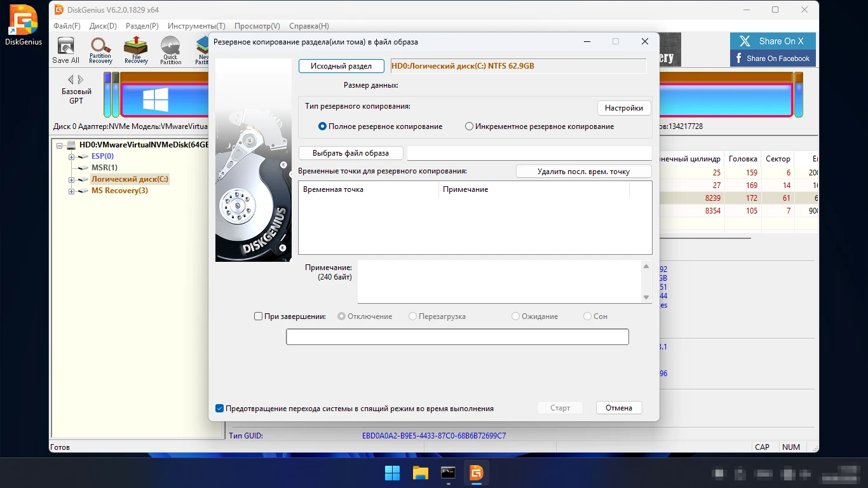Click Удалить посл. врем. точку button
The height and width of the screenshot is (488, 868).
583,172
